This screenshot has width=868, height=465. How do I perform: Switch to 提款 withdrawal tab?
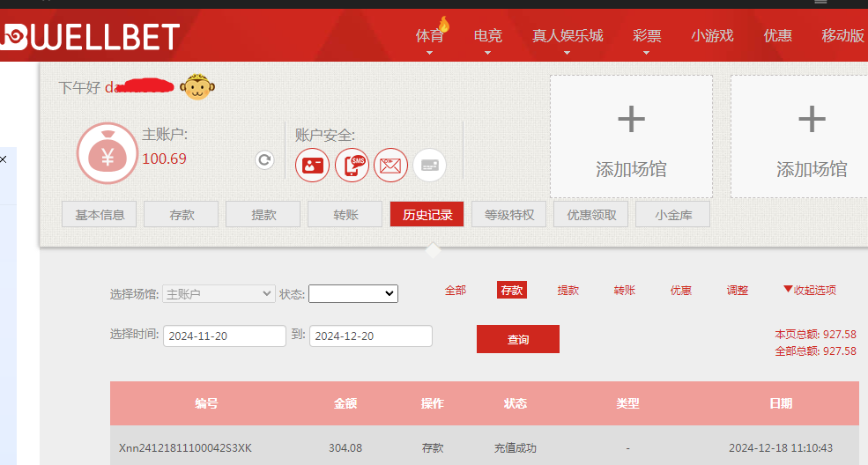[263, 215]
